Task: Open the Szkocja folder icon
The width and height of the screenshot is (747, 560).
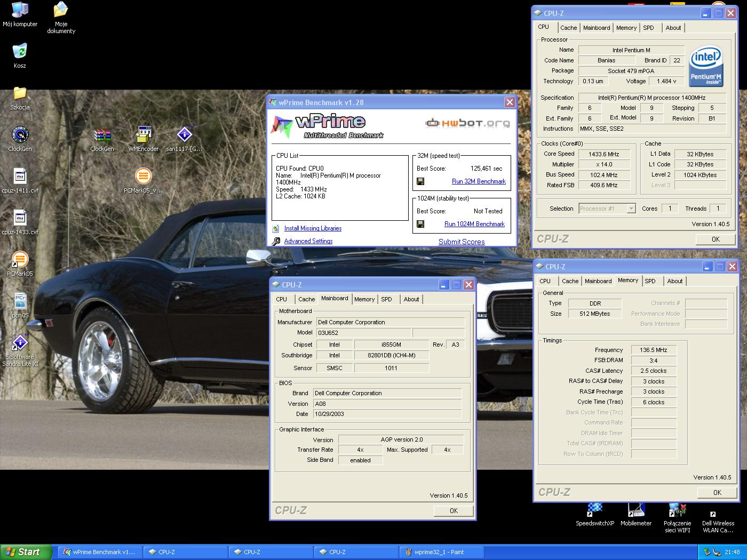Action: pyautogui.click(x=20, y=93)
